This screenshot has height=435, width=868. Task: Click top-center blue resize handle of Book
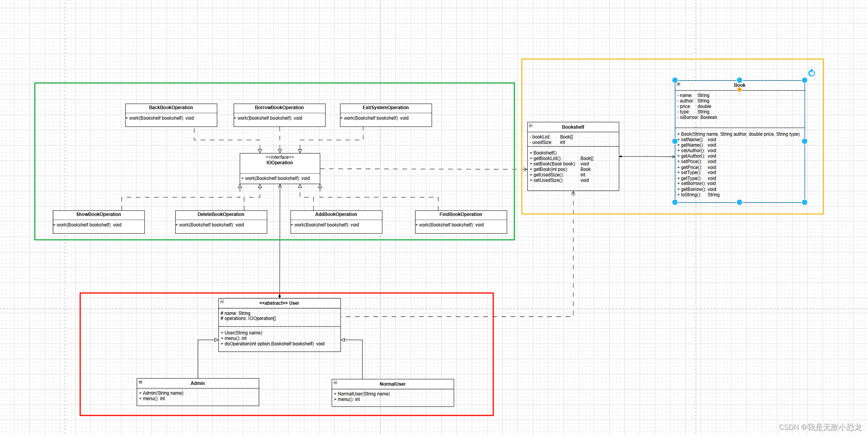[739, 80]
